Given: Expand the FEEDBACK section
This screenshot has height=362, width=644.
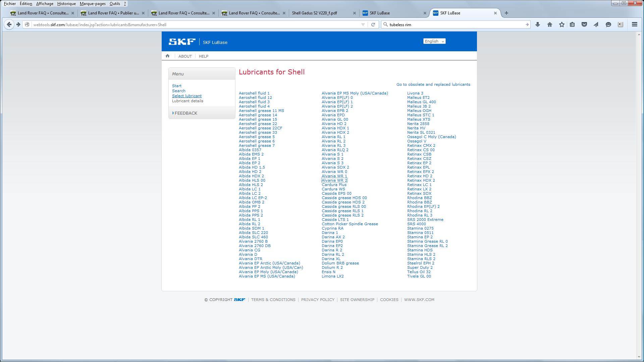Looking at the screenshot, I should [x=185, y=113].
